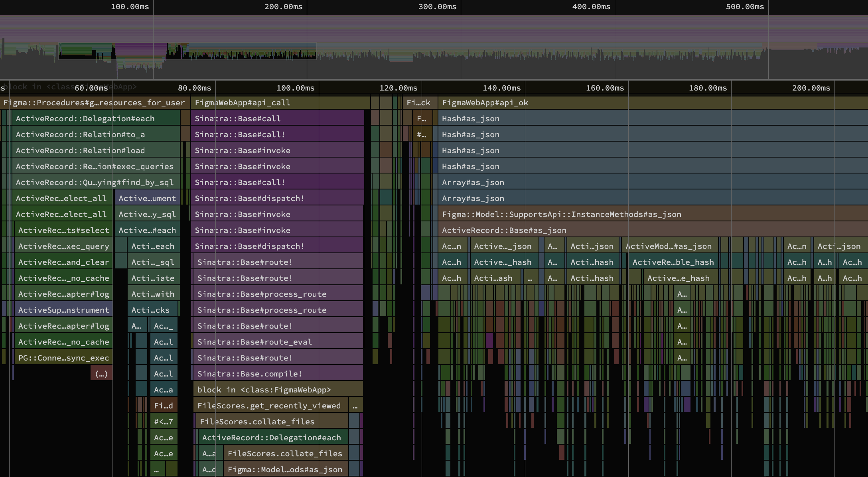Viewport: 868px width, 477px height.
Task: Click the Figma::Model…ods#as_json frame
Action: point(286,469)
